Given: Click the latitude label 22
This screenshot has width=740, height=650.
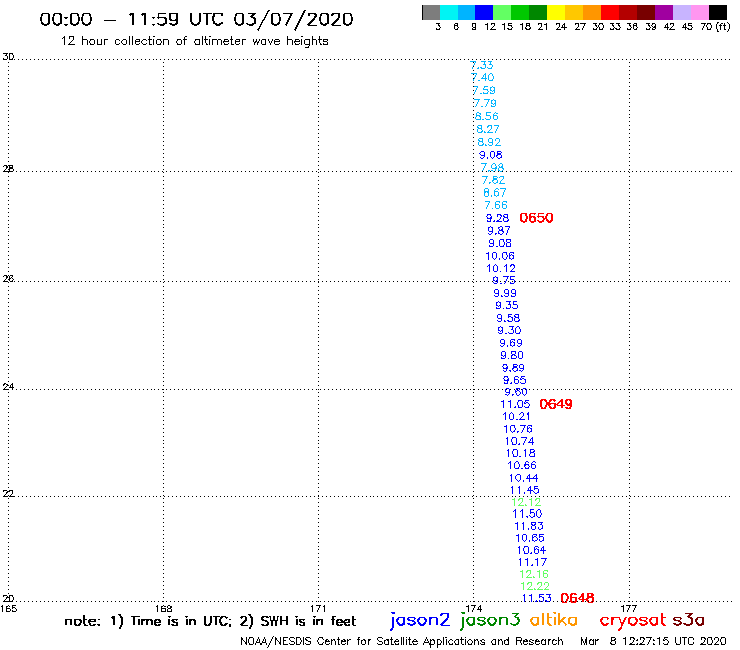Looking at the screenshot, I should (8, 494).
